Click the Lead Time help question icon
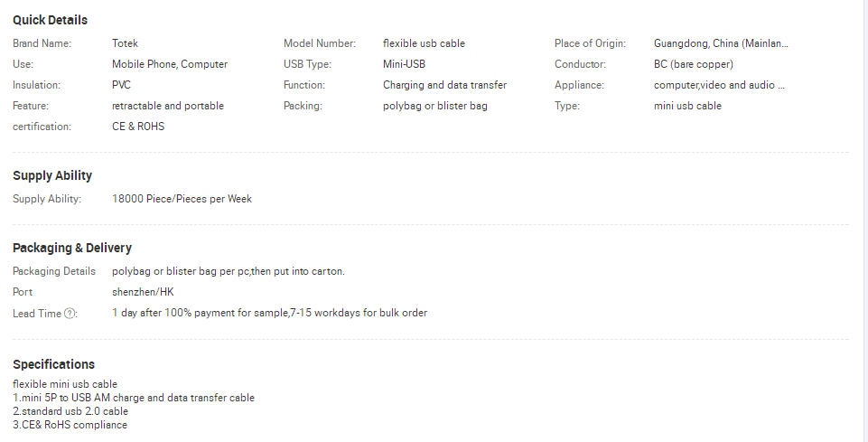The image size is (868, 442). (70, 314)
